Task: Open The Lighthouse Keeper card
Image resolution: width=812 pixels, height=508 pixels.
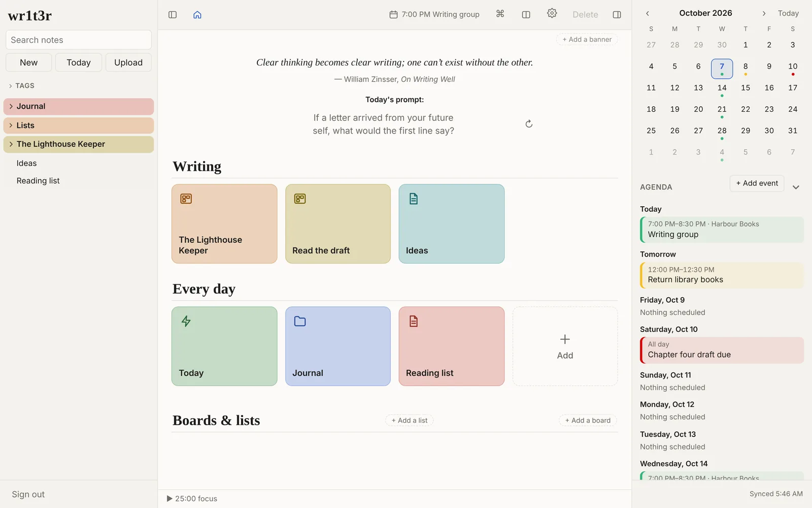Action: (x=224, y=224)
